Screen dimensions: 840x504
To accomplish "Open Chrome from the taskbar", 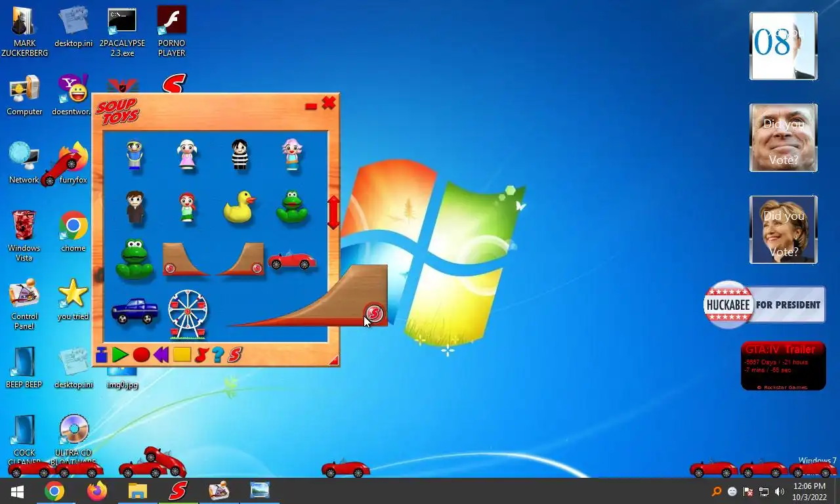I will click(x=54, y=491).
